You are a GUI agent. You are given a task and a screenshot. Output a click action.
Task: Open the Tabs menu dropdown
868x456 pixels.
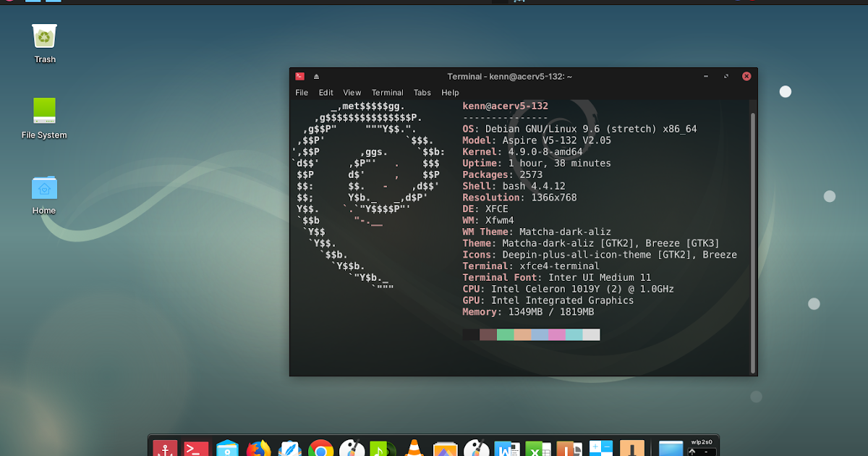(x=422, y=93)
